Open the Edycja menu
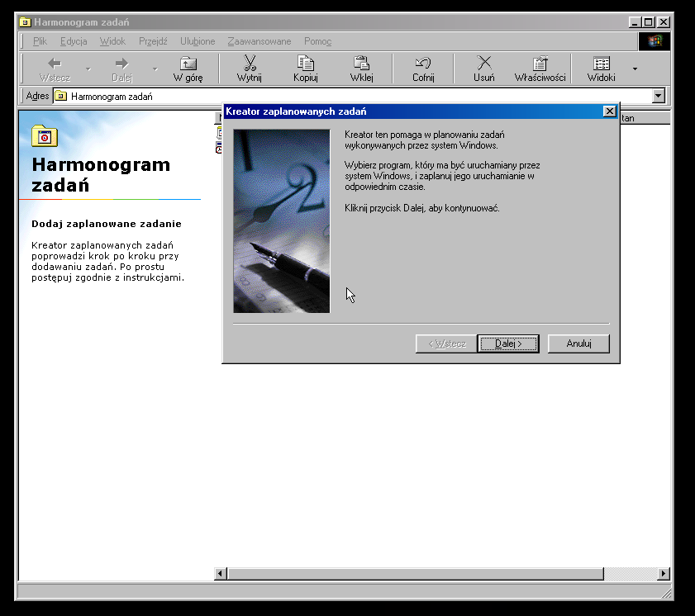This screenshot has width=695, height=616. (74, 41)
